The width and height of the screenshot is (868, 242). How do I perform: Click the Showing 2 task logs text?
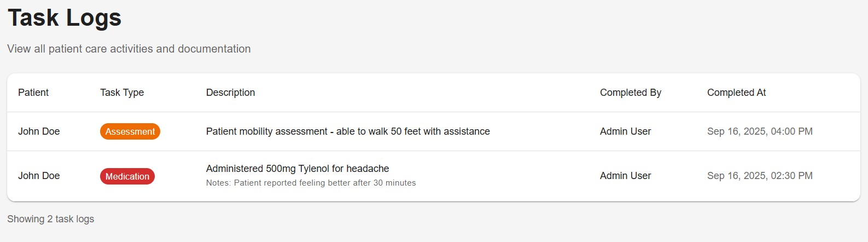pyautogui.click(x=50, y=219)
